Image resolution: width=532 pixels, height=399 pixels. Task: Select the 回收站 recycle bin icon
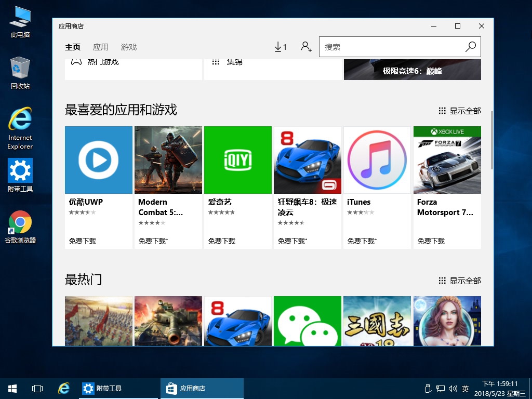(x=20, y=73)
